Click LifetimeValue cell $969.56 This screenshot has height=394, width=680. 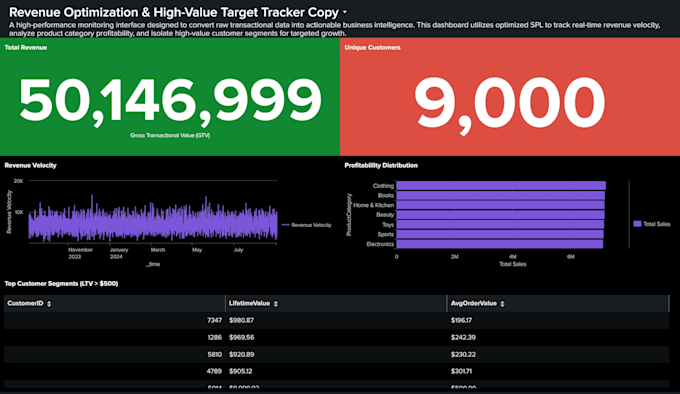pyautogui.click(x=241, y=337)
